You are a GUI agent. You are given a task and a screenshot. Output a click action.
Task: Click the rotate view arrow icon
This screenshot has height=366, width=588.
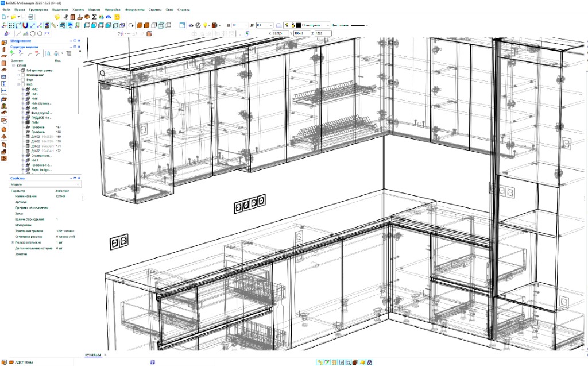(131, 25)
